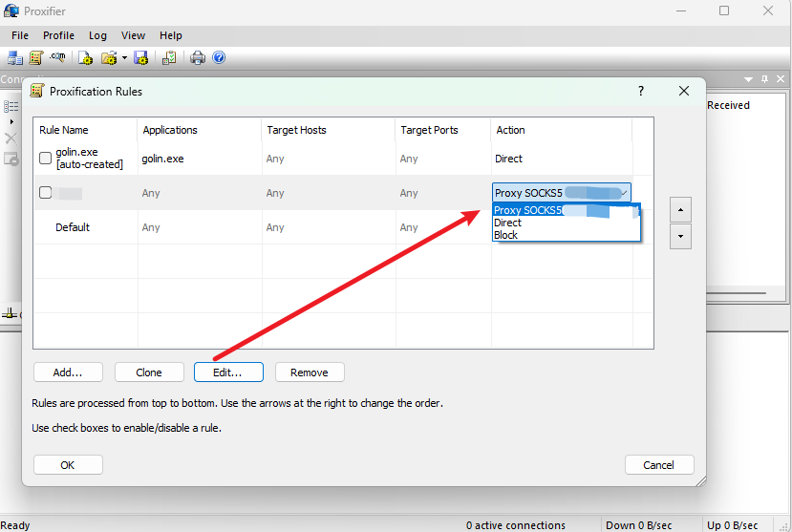Create new profile toolbar icon
The image size is (792, 532).
tap(85, 58)
